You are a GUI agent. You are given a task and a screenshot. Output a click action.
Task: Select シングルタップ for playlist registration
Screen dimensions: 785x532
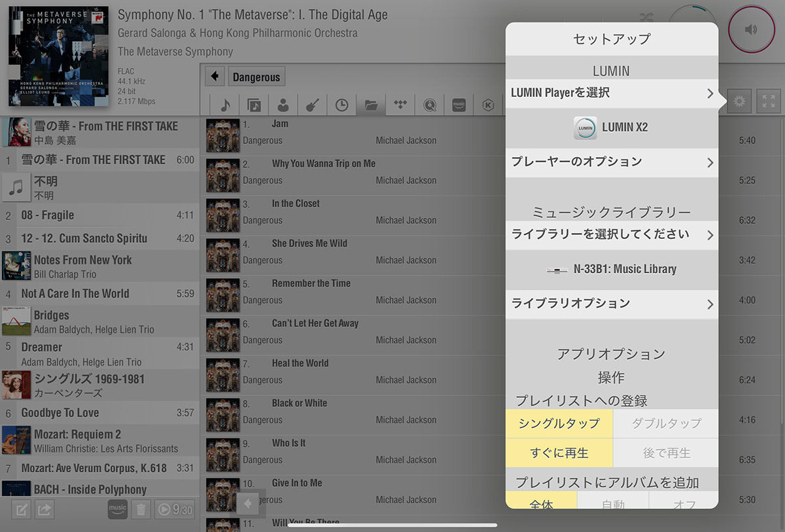pos(559,423)
